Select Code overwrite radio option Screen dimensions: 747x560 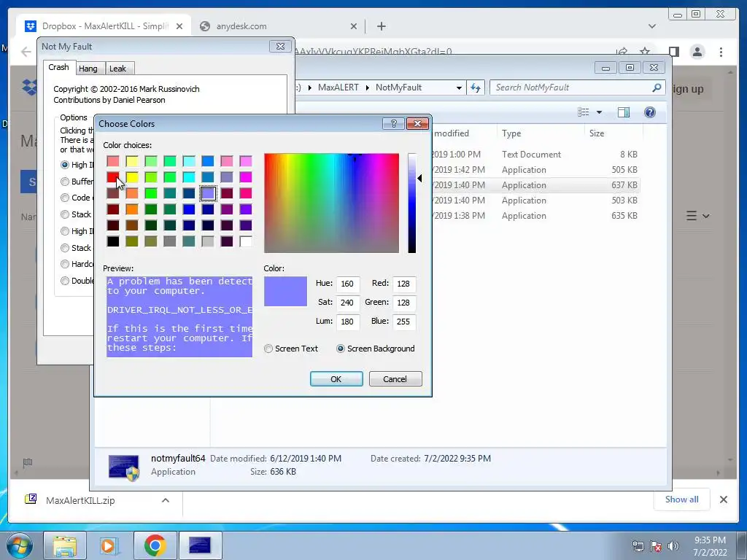tap(65, 198)
